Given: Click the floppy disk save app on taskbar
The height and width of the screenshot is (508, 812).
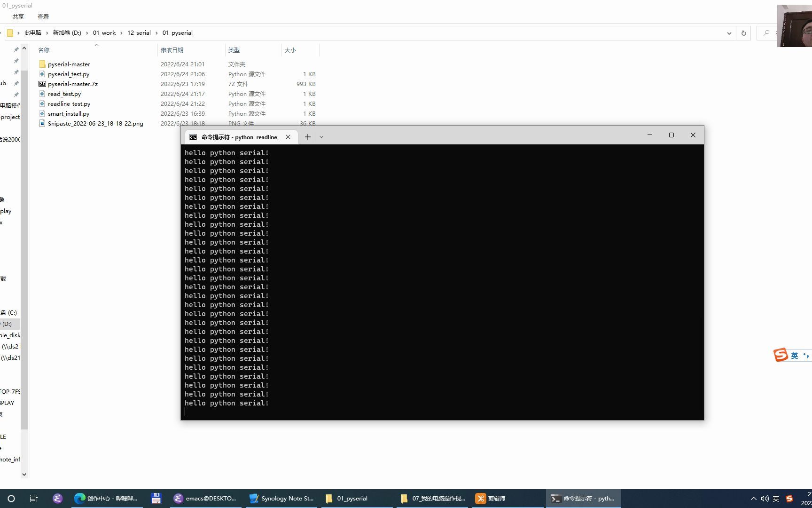Looking at the screenshot, I should click(156, 499).
